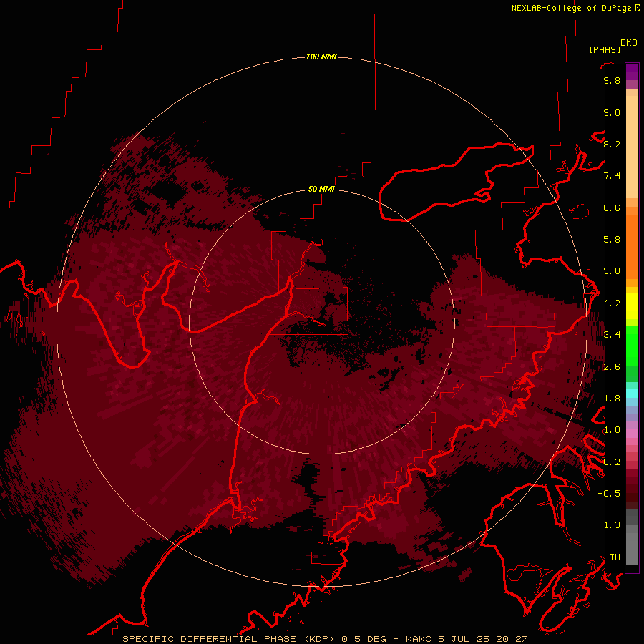Click the pink band of the color bar
This screenshot has width=644, height=644.
pyautogui.click(x=632, y=434)
